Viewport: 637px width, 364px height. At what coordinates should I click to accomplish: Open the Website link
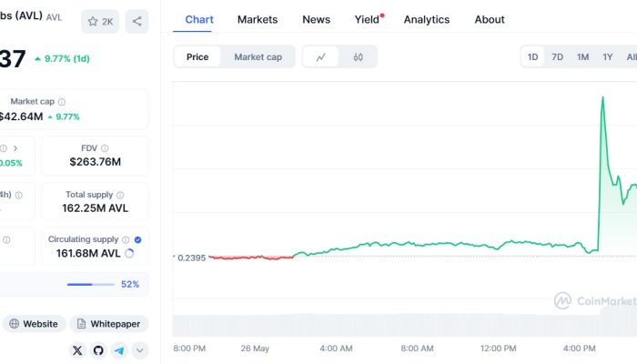point(34,324)
